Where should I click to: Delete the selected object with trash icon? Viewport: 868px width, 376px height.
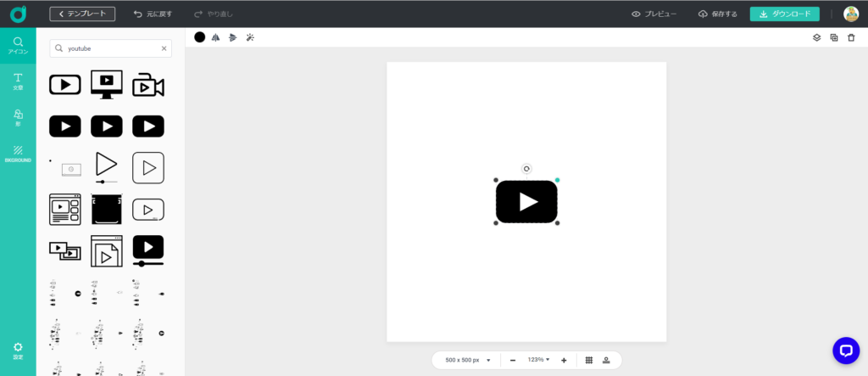851,37
